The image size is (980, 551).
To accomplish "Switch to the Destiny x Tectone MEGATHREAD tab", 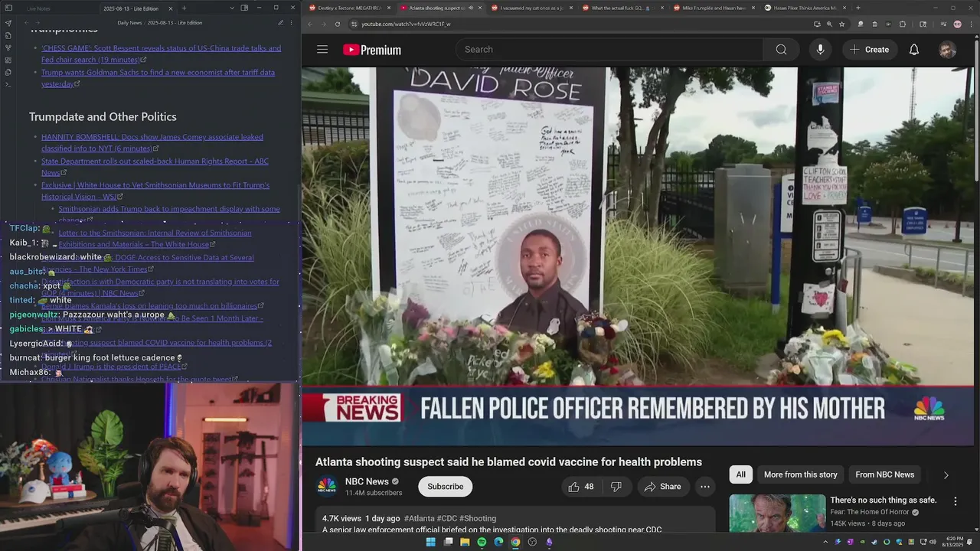I will pos(348,8).
